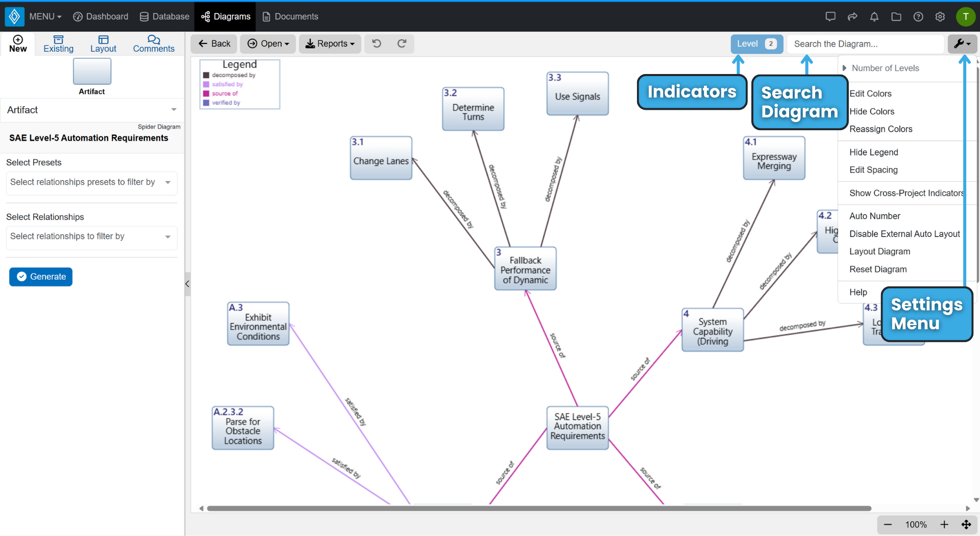Screen dimensions: 980x536
Task: Select the Artifact entity thumbnail
Action: point(92,71)
